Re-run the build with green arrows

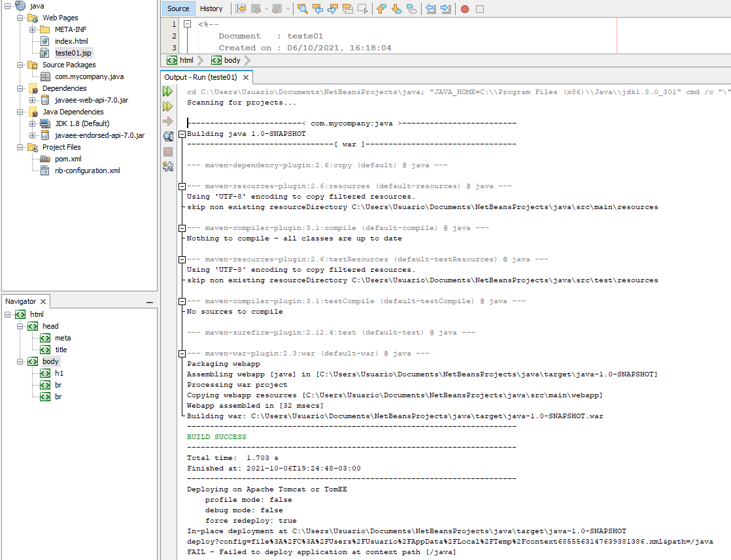click(168, 91)
